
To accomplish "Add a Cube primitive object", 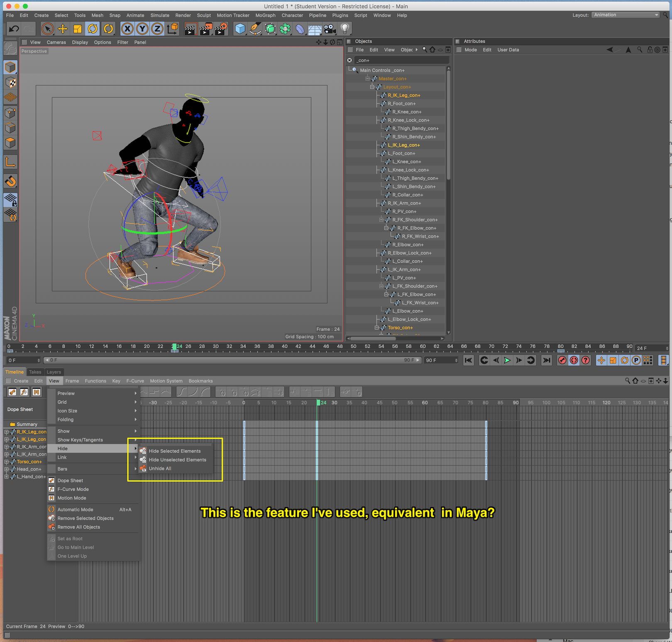I will tap(240, 29).
